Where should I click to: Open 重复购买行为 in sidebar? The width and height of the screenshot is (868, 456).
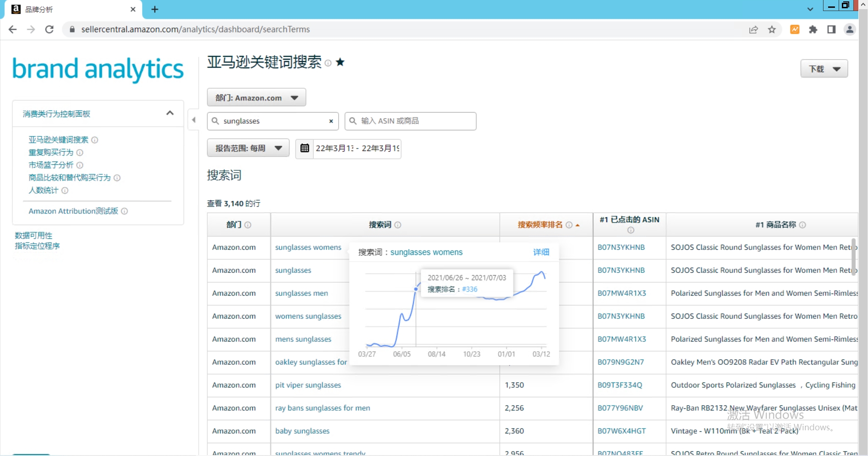click(x=51, y=152)
